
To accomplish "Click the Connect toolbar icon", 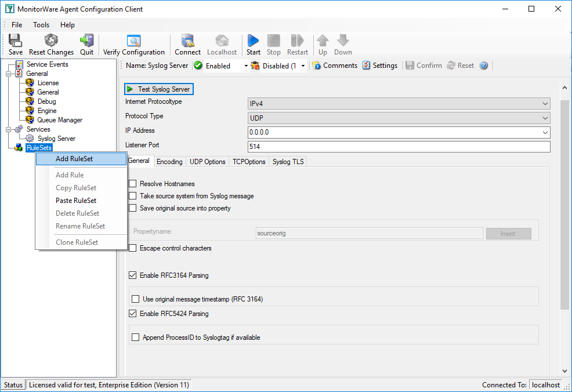I will [187, 45].
